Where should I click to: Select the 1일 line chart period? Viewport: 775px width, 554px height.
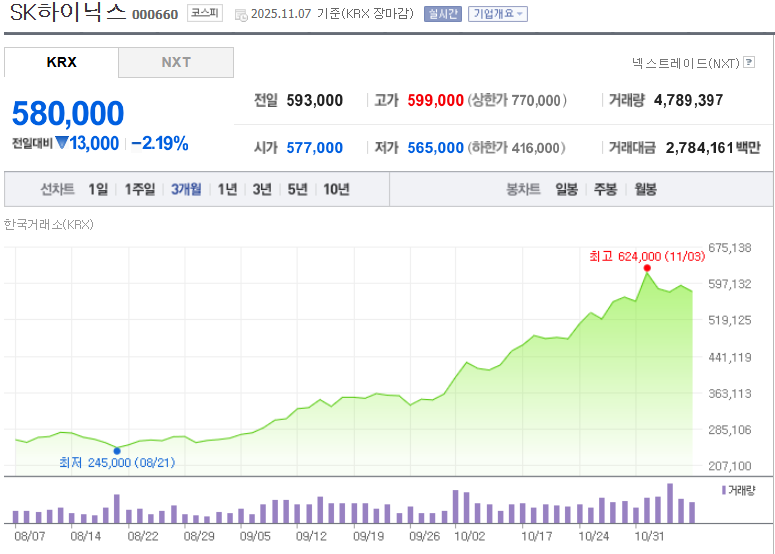(x=98, y=189)
